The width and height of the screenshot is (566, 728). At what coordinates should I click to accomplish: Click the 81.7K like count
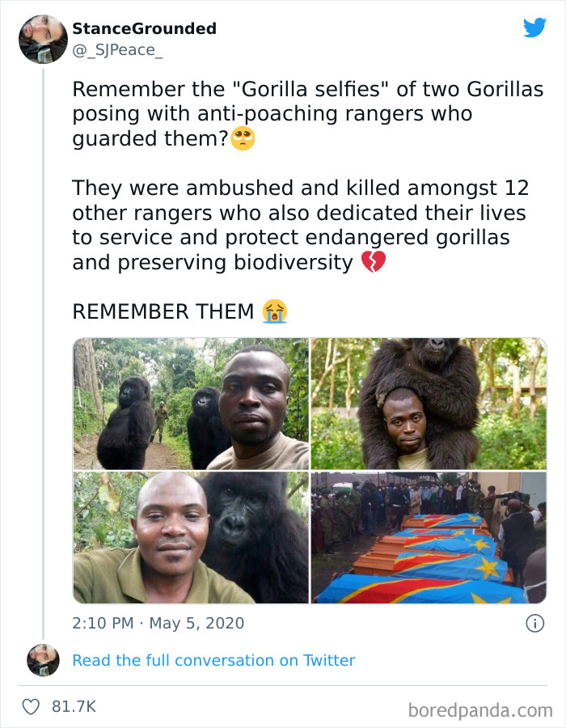point(74,705)
